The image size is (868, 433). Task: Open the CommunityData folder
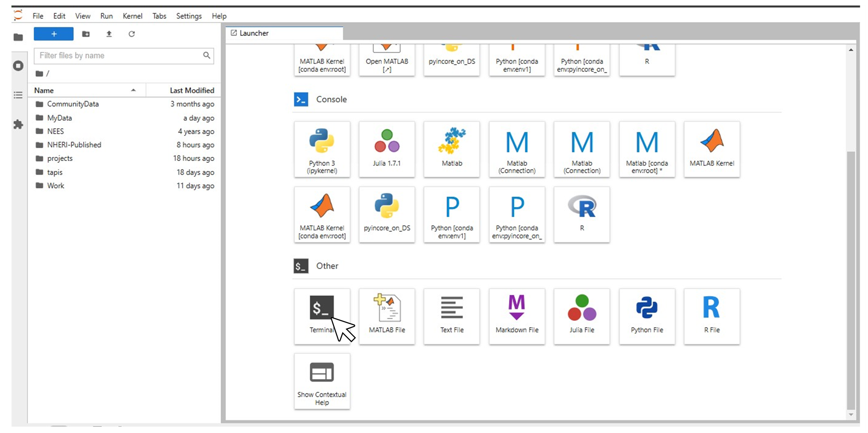point(73,104)
